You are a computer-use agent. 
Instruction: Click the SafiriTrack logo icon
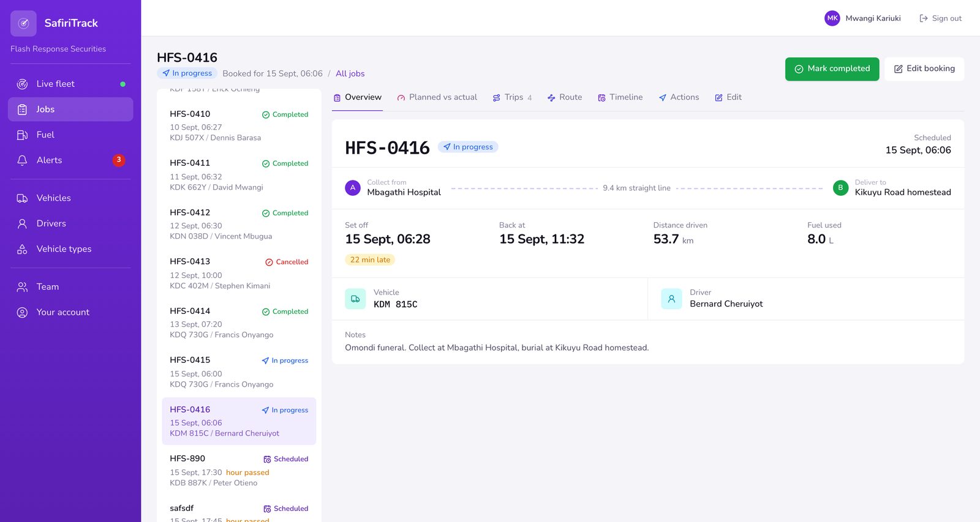click(23, 23)
